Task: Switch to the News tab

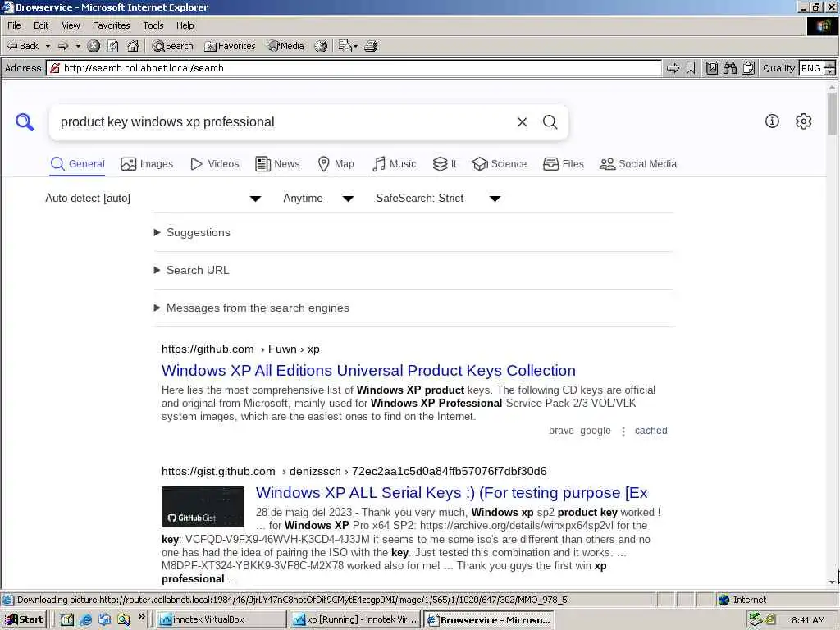Action: [x=277, y=164]
